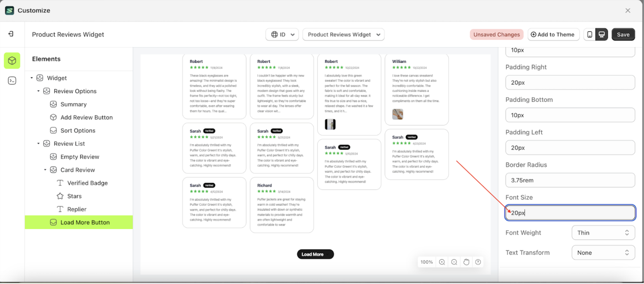Select the Verified Badge element

pos(87,183)
